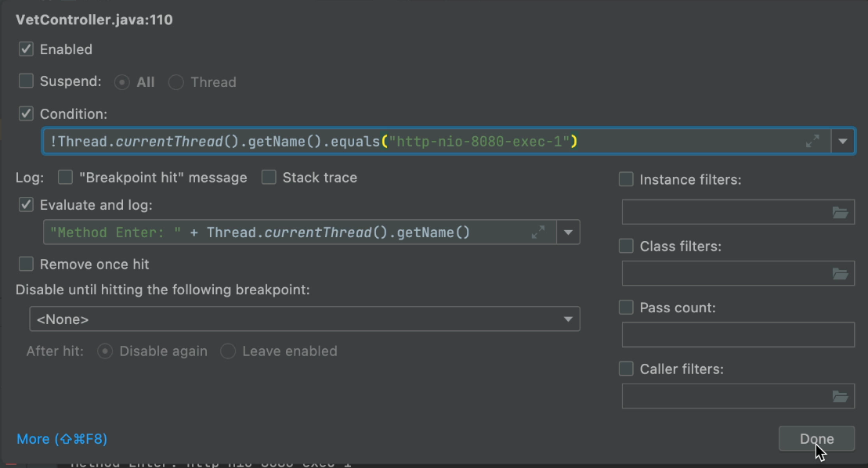Check the Stack trace option
The width and height of the screenshot is (868, 468).
pos(269,178)
